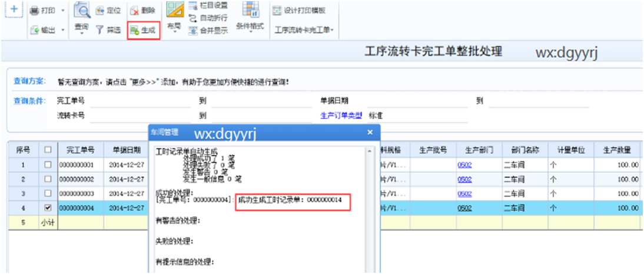Open 0502 department link in row 1
Viewport: 644px width, 274px height.
[x=465, y=165]
